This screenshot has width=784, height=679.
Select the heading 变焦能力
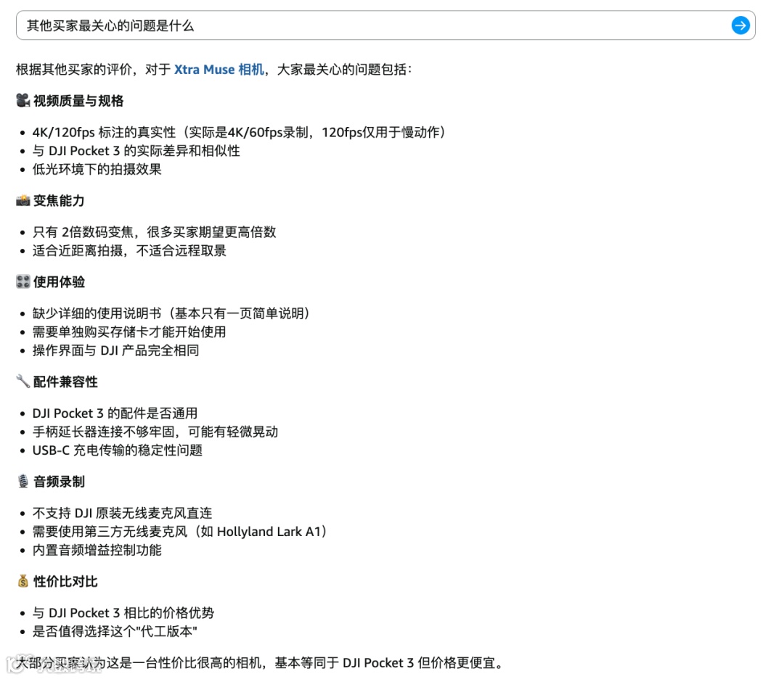(59, 200)
